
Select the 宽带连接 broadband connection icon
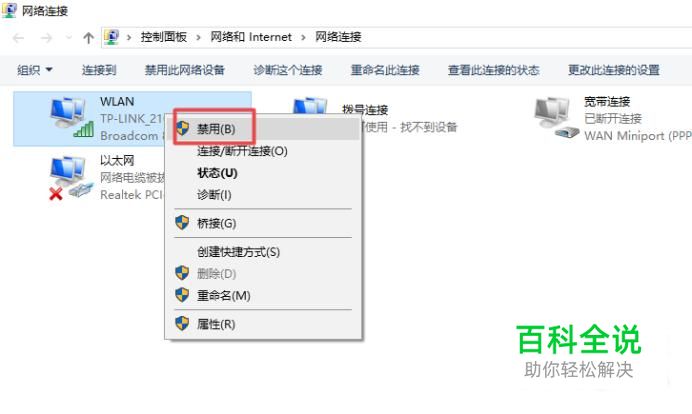point(556,118)
